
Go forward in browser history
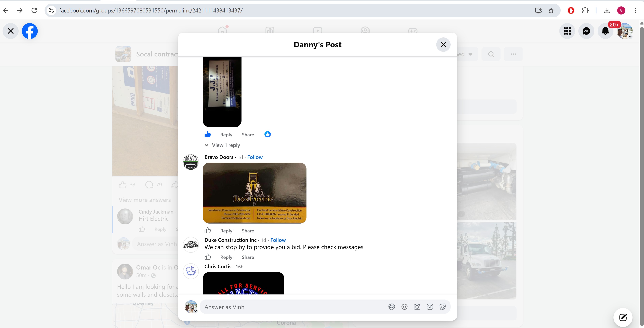(20, 10)
